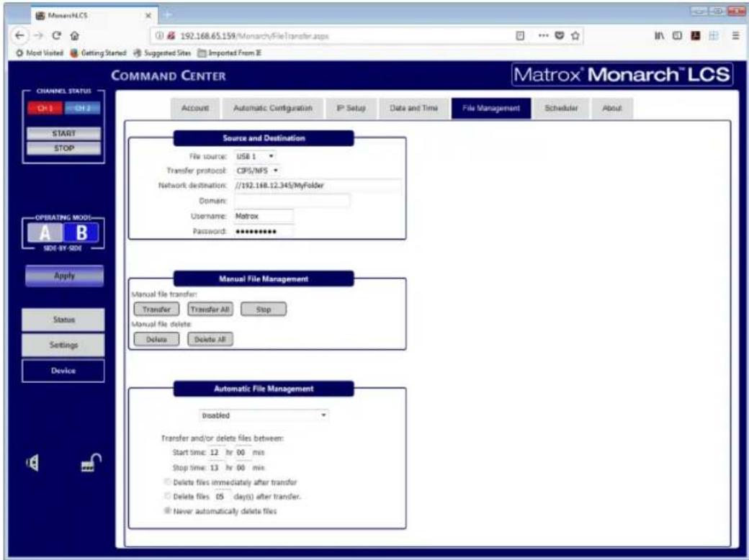Stop the manual file transfer

263,310
